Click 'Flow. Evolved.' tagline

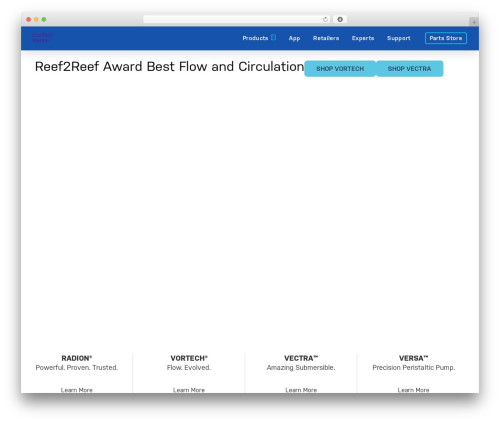point(189,368)
